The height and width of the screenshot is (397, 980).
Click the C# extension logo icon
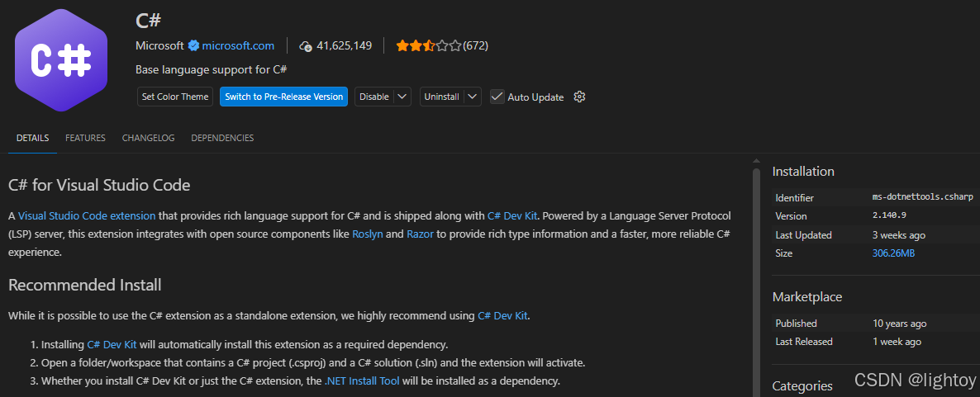pyautogui.click(x=61, y=60)
